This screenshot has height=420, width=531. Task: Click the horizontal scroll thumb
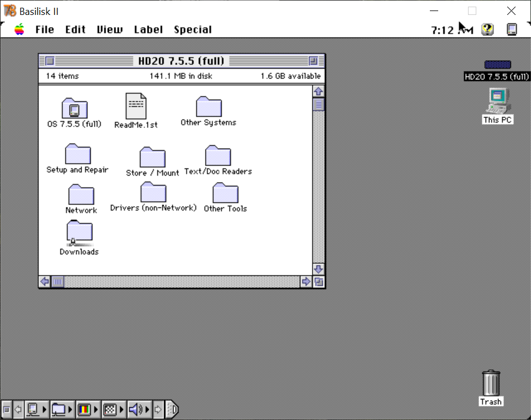tap(58, 281)
